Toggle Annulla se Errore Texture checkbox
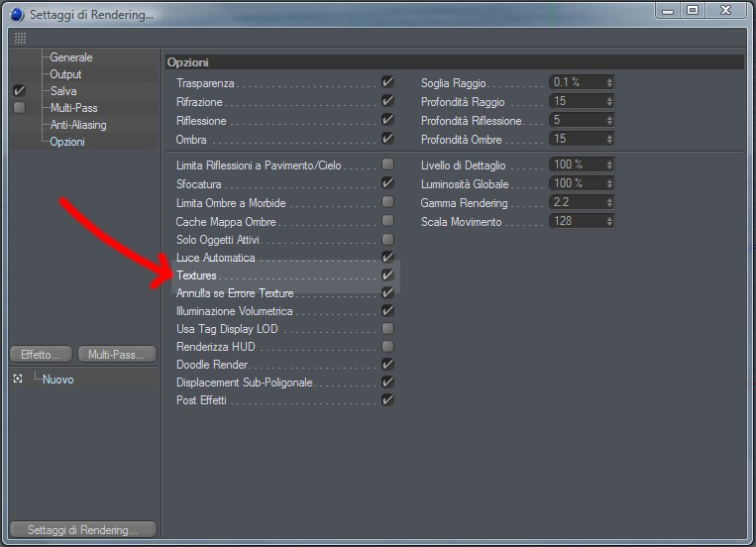 (x=387, y=292)
